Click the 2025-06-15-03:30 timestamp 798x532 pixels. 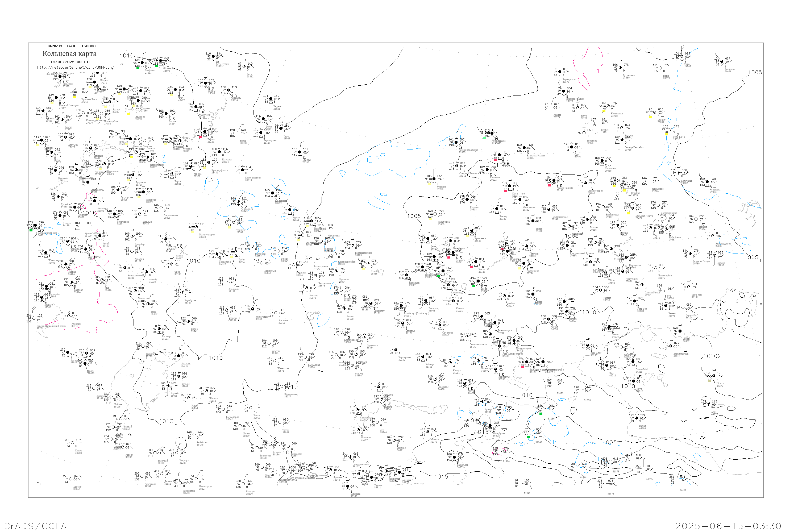728,526
